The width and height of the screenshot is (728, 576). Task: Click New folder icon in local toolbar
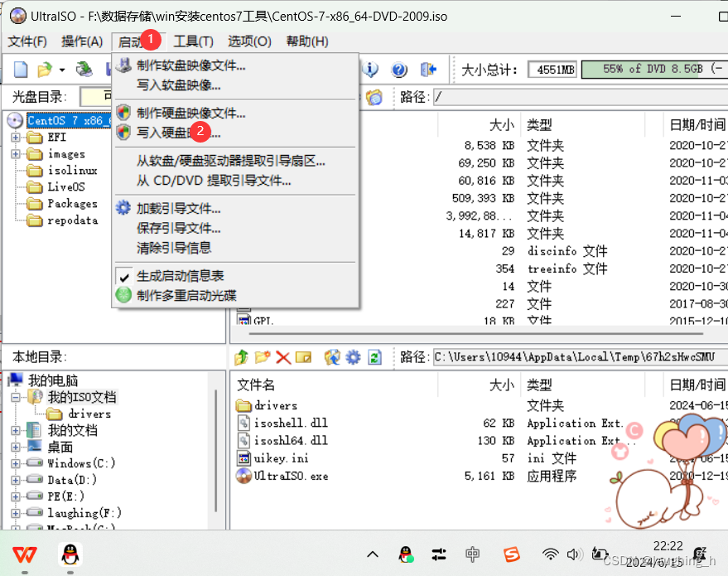coord(263,357)
